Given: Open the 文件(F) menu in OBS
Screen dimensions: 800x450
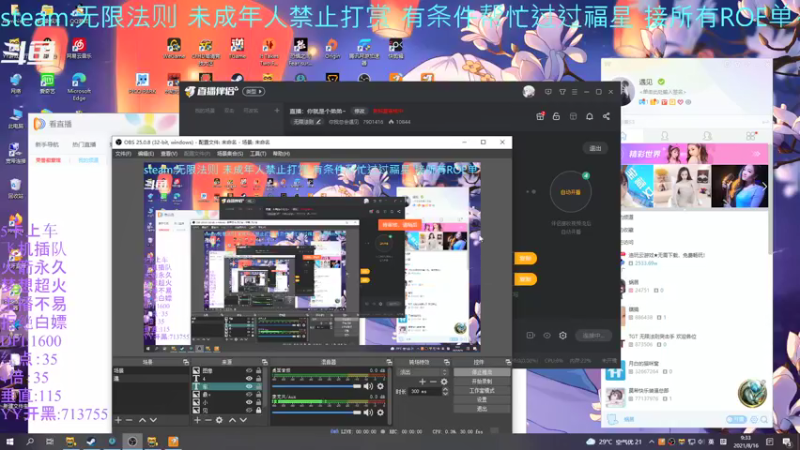Looking at the screenshot, I should pos(123,154).
